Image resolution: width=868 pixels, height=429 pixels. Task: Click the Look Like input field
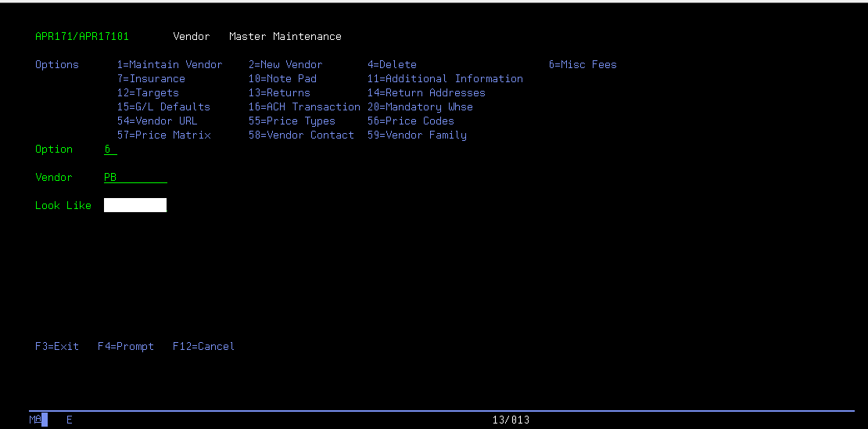[x=135, y=205]
